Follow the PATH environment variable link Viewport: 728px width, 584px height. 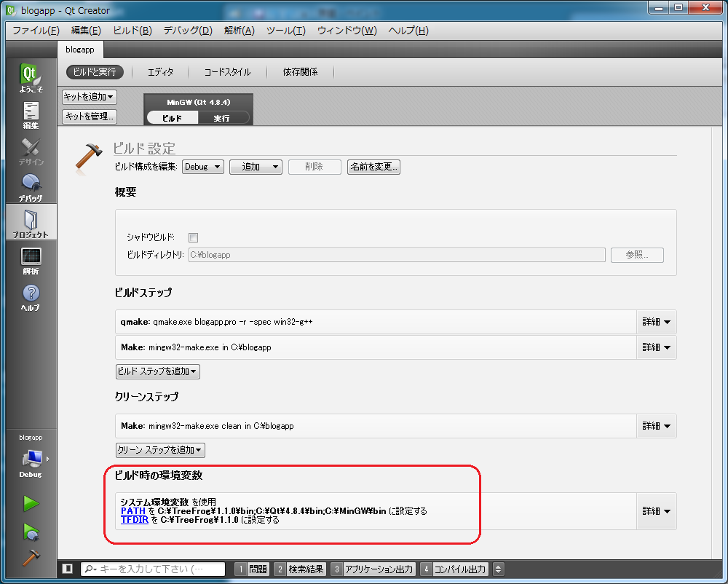tap(132, 511)
